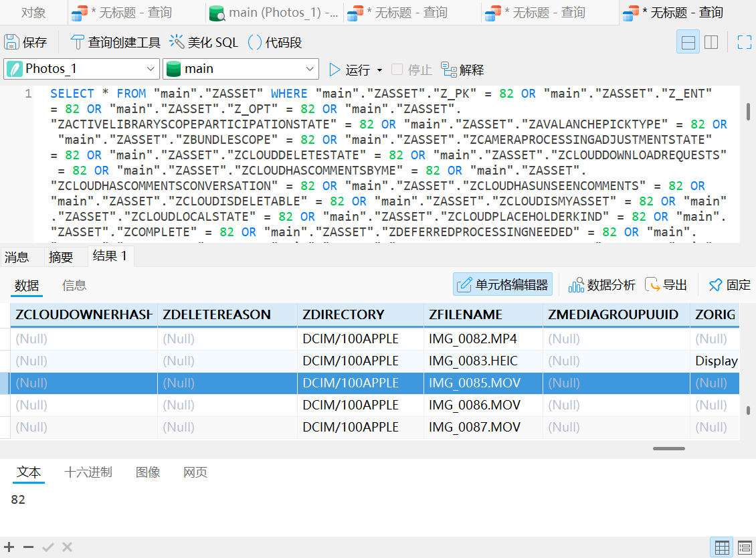The width and height of the screenshot is (756, 558).
Task: Pin the result with 固定
Action: click(x=729, y=285)
